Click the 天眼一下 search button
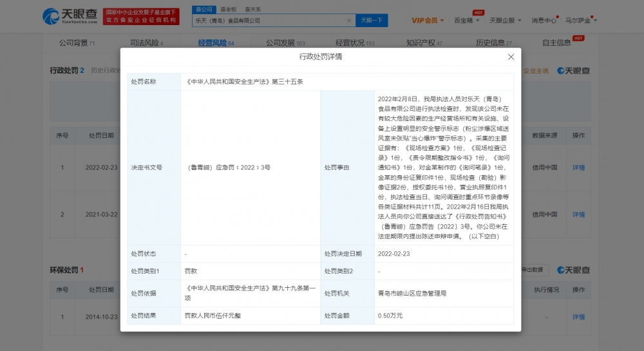 point(372,21)
